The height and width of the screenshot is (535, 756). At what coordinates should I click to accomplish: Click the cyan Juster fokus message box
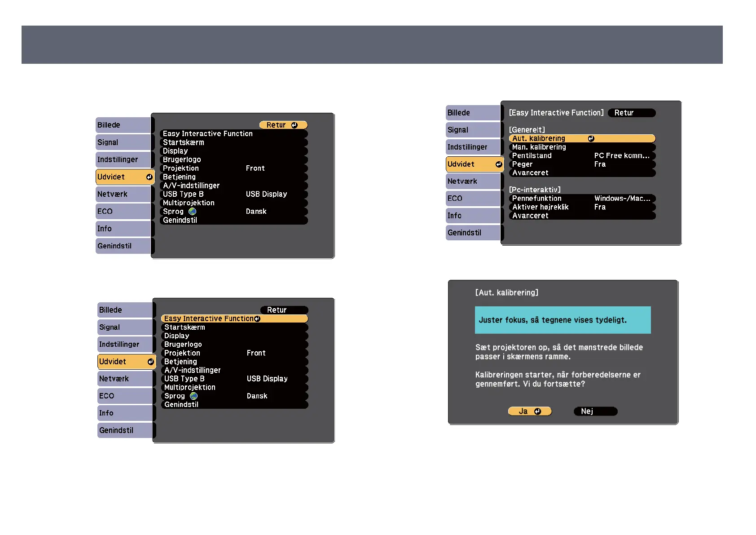[x=563, y=320]
